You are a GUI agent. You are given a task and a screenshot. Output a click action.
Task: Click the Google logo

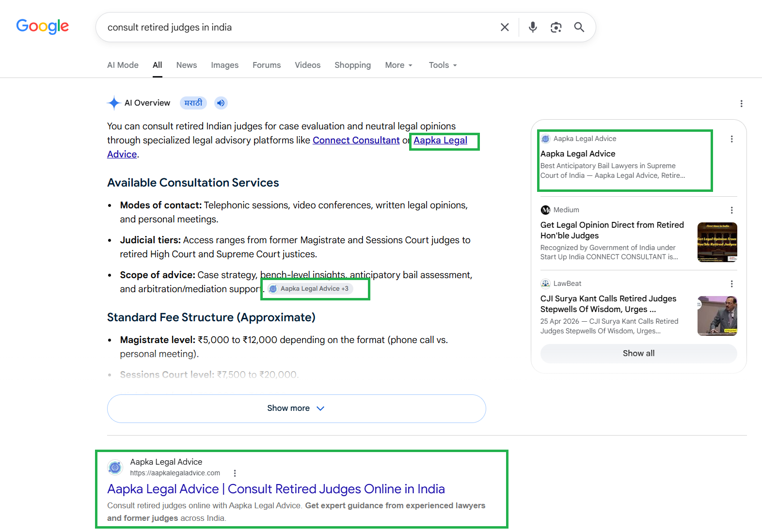coord(43,27)
